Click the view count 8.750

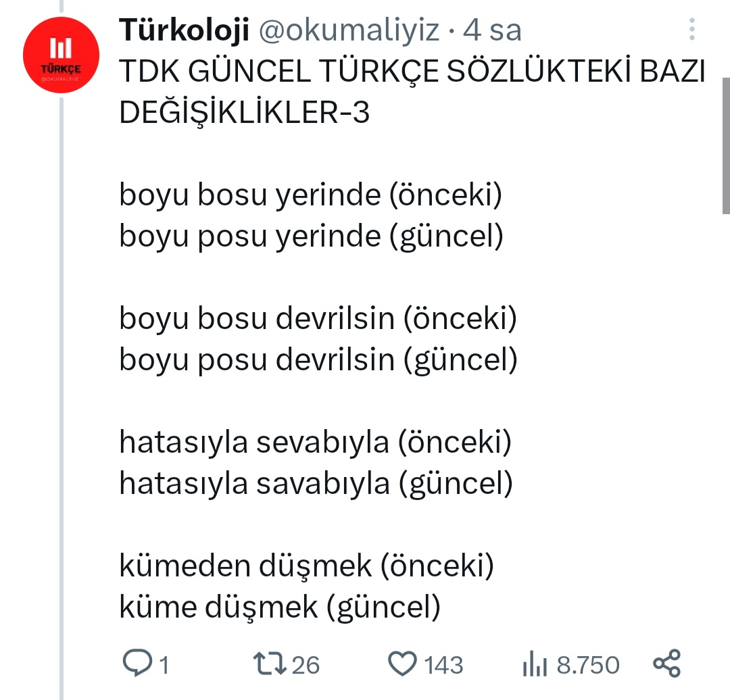point(587,666)
